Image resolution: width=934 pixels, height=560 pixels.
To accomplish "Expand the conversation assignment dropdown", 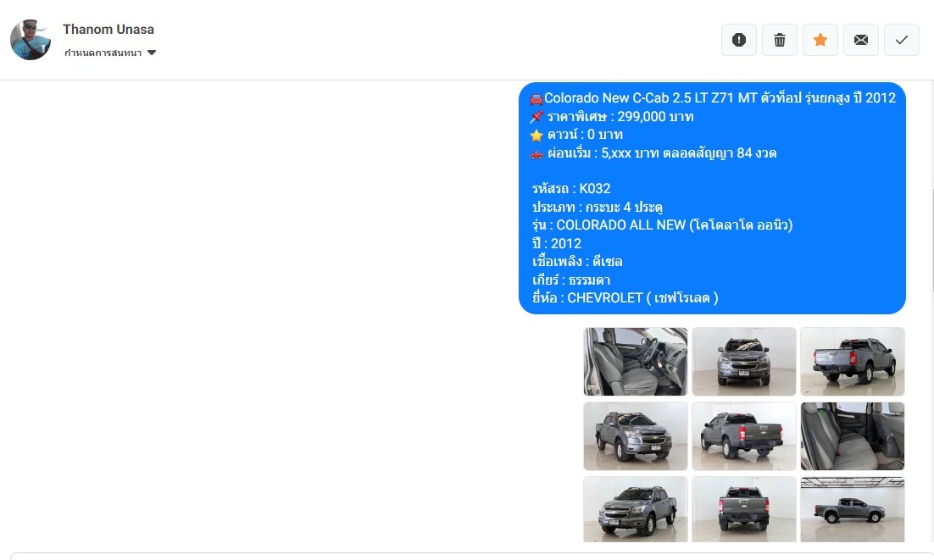I will 110,53.
